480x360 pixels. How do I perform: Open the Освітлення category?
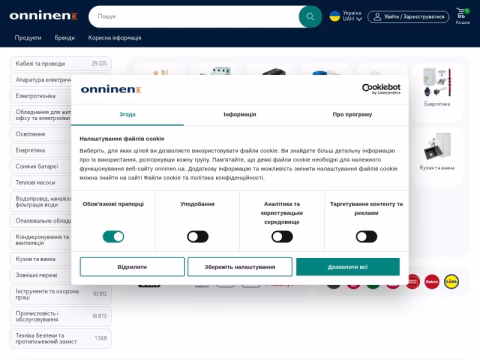(x=40, y=134)
